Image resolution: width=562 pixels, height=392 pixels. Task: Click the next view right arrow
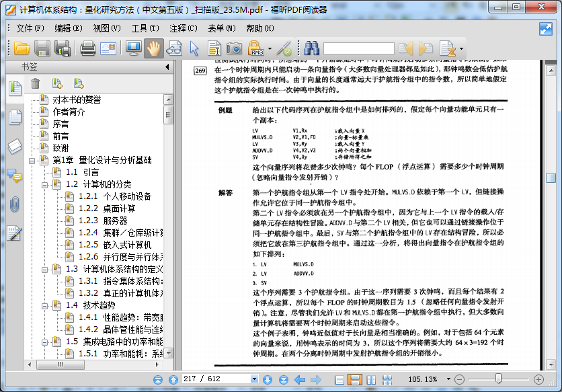316,380
